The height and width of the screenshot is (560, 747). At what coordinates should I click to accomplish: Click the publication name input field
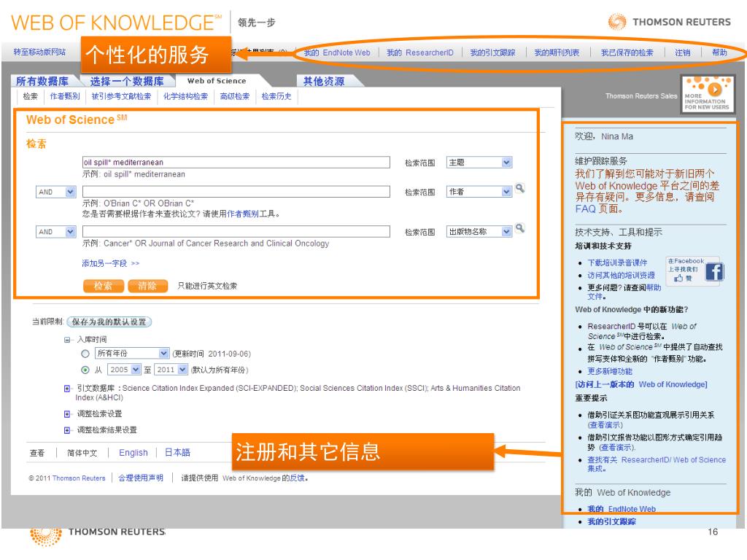(236, 232)
